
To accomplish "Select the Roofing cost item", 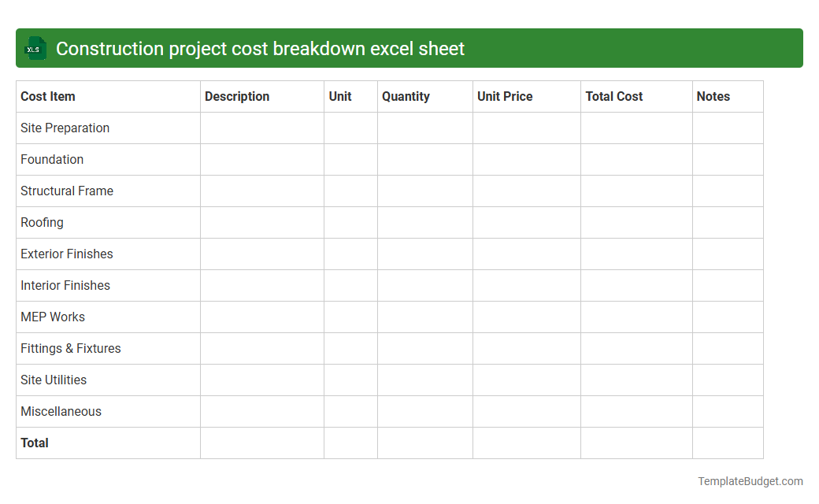I will coord(42,222).
